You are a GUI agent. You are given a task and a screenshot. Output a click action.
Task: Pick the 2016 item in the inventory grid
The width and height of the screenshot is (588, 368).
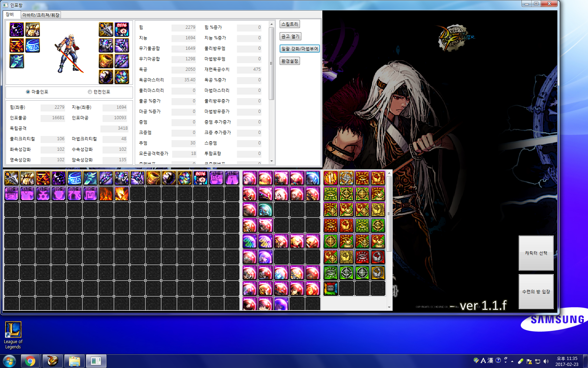pos(201,178)
